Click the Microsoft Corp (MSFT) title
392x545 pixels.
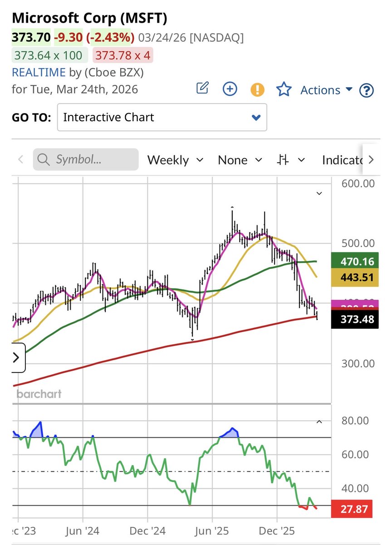pos(89,18)
